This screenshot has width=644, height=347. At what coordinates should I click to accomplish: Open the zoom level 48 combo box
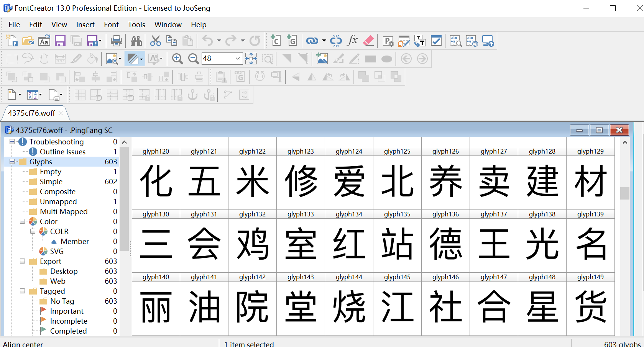(222, 59)
